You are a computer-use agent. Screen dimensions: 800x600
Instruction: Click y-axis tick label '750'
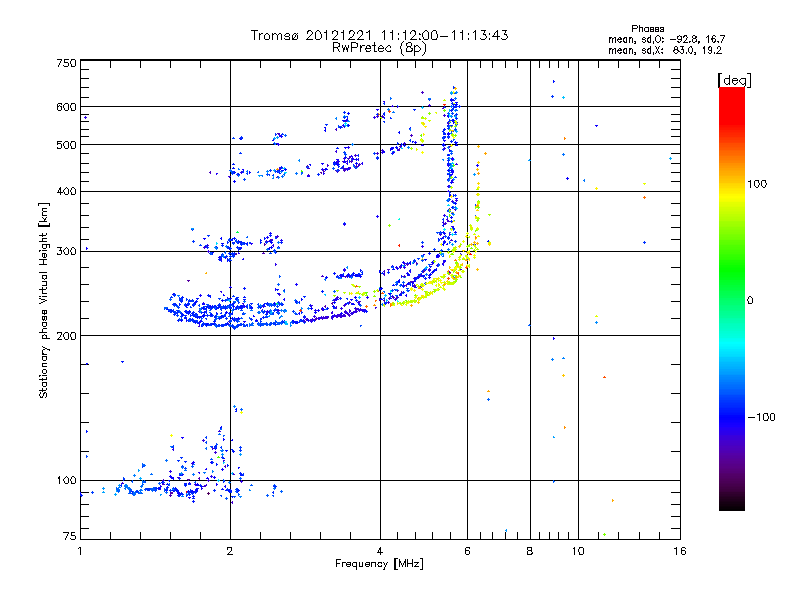tap(66, 63)
